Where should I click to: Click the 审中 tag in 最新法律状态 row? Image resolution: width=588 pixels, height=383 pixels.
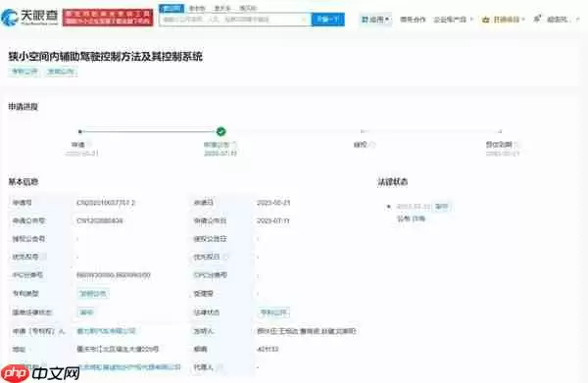(86, 312)
